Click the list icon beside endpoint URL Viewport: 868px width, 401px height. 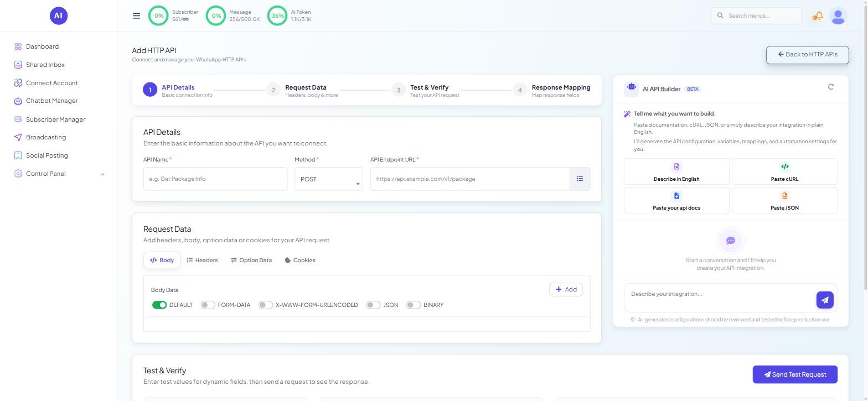580,179
